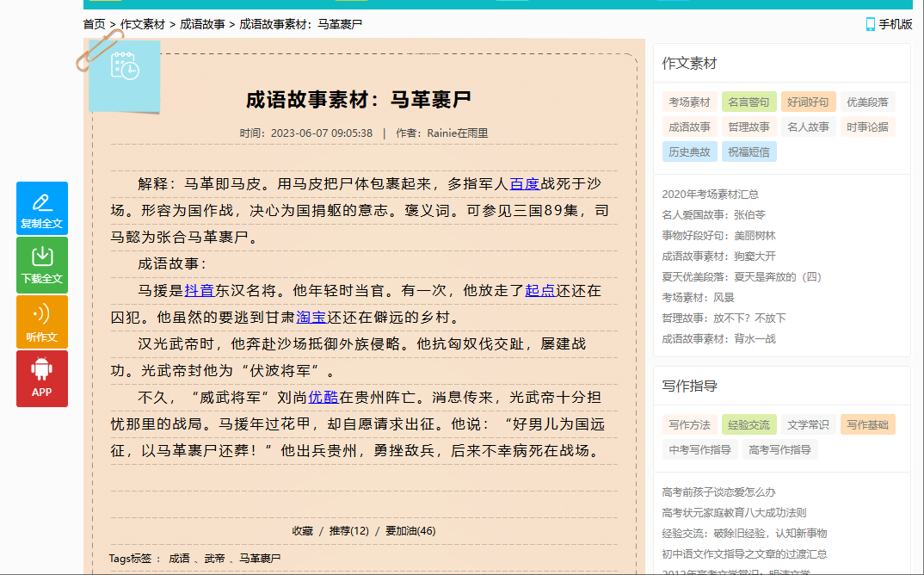The image size is (924, 575).
Task: Open 事物好段好句：美丽树林 article
Action: pyautogui.click(x=719, y=235)
